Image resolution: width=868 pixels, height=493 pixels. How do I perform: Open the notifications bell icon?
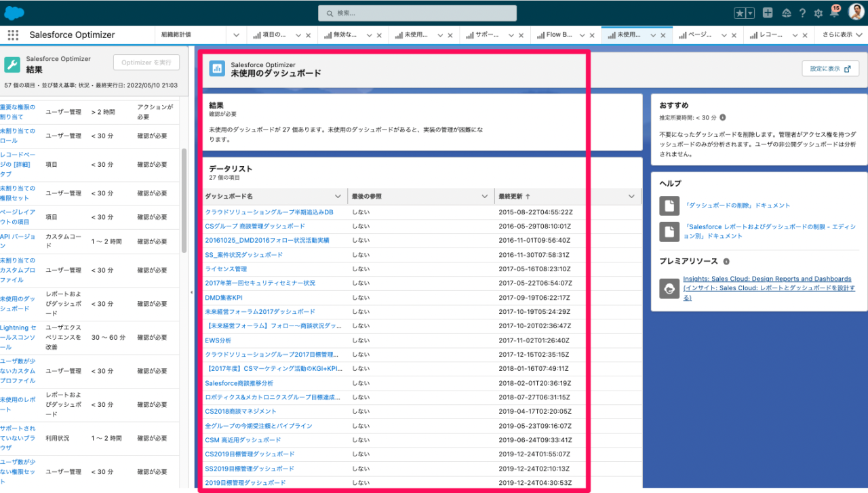click(835, 12)
